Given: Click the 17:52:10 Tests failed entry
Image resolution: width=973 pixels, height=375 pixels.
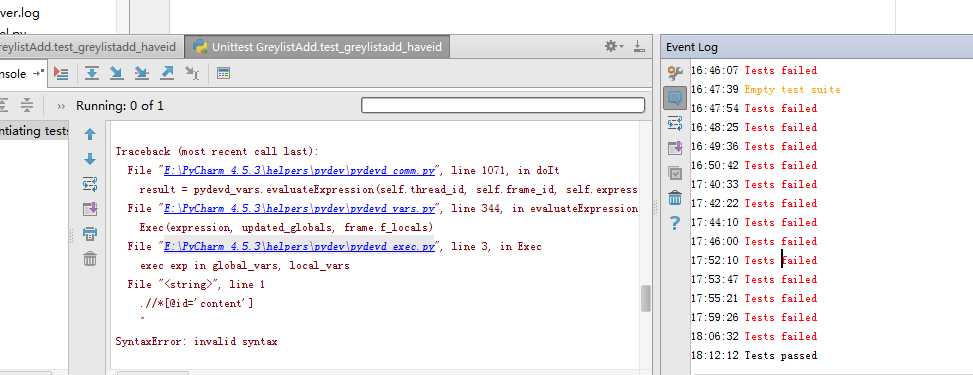Looking at the screenshot, I should click(x=754, y=260).
